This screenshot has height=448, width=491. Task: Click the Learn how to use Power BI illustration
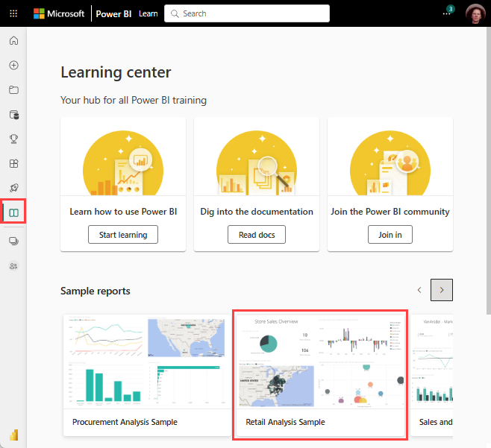pos(123,163)
